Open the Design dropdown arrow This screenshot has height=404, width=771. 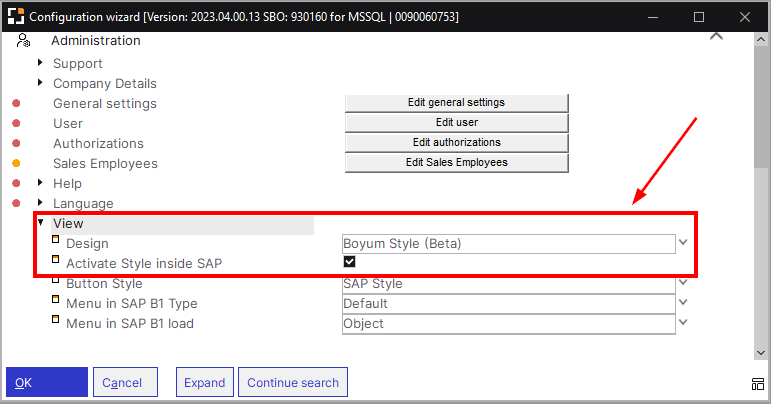[x=683, y=242]
